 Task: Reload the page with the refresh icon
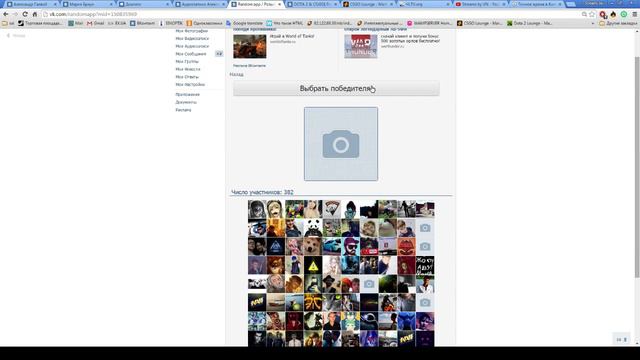25,14
